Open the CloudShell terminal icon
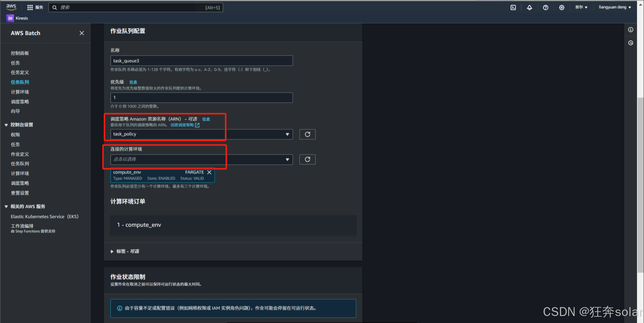This screenshot has width=644, height=323. 513,7
